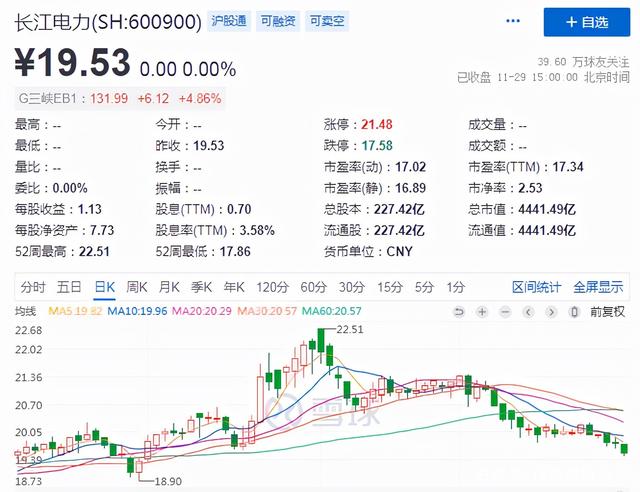Click the 总市值 value 4441.49亿
640x492 pixels.
pos(547,209)
